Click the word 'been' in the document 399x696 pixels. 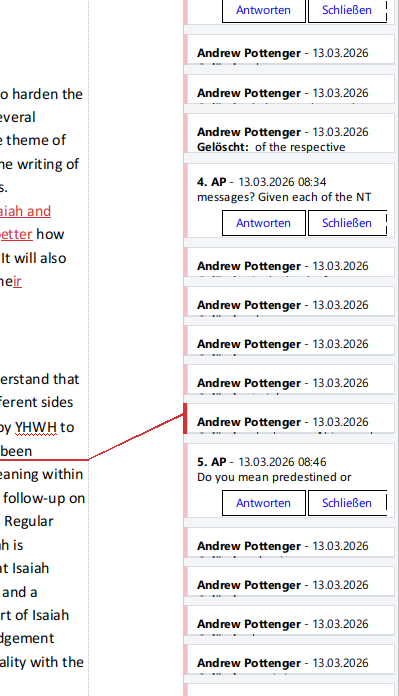[x=16, y=451]
